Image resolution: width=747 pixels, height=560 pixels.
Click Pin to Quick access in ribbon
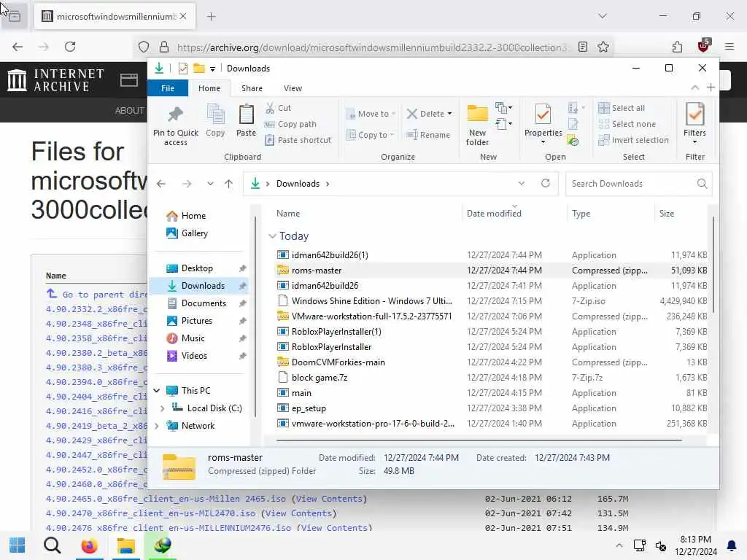coord(175,125)
